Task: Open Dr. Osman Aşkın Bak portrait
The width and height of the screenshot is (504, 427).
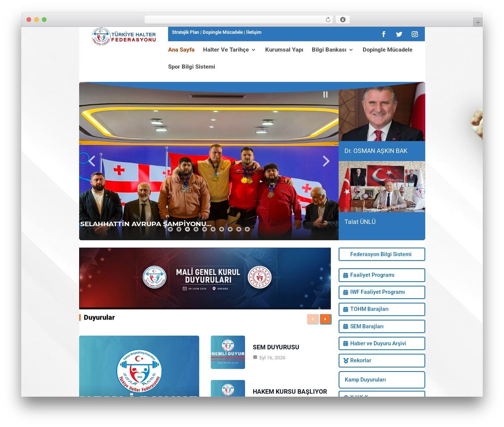Action: click(x=382, y=111)
